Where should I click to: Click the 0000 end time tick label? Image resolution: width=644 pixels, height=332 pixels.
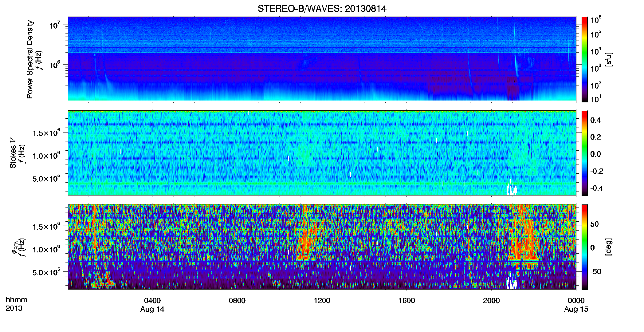[x=576, y=300]
